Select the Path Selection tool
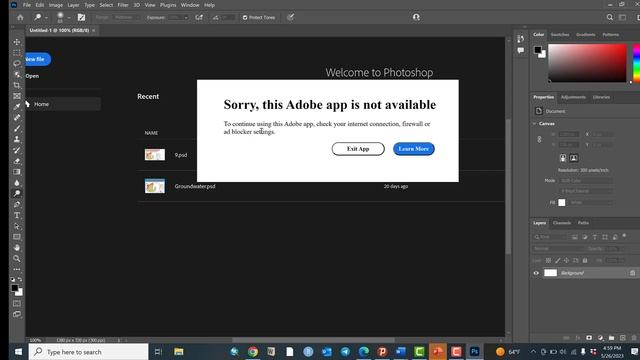 click(x=17, y=226)
